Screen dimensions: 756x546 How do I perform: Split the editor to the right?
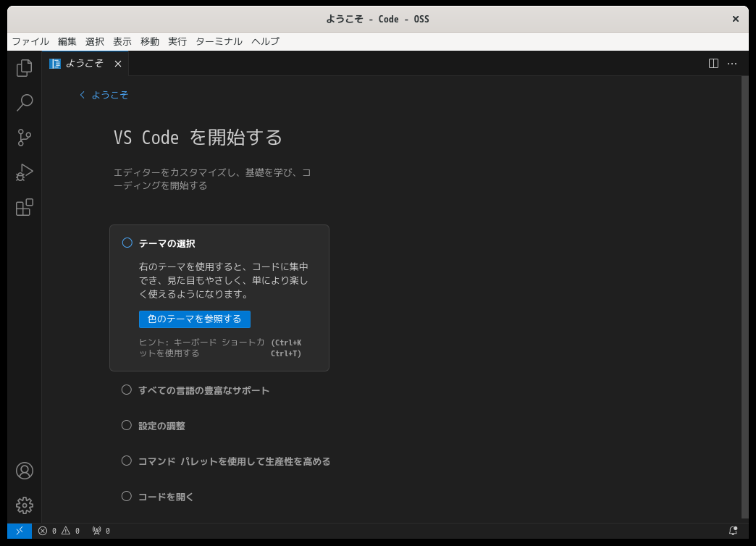[x=713, y=64]
